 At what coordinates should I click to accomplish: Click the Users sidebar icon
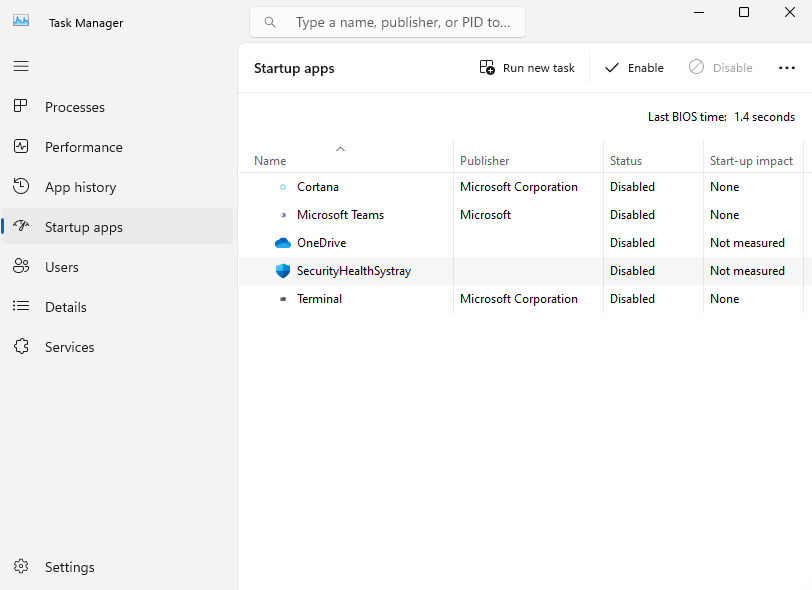pos(21,267)
